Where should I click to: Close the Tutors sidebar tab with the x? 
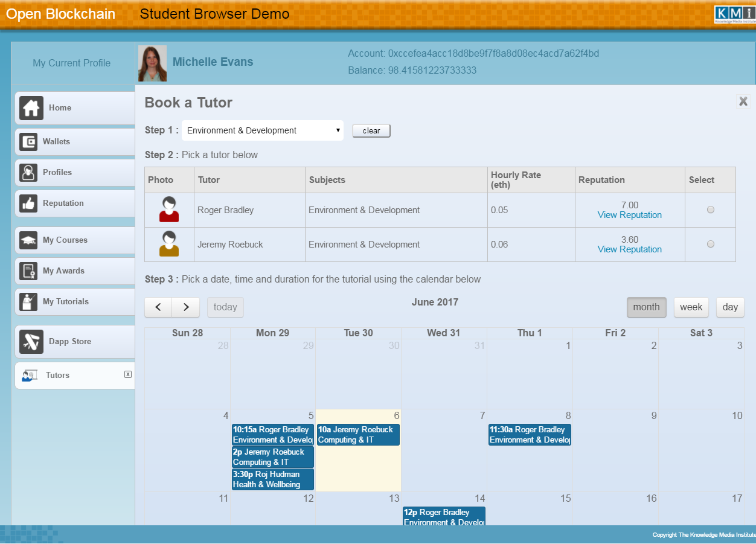(x=127, y=374)
